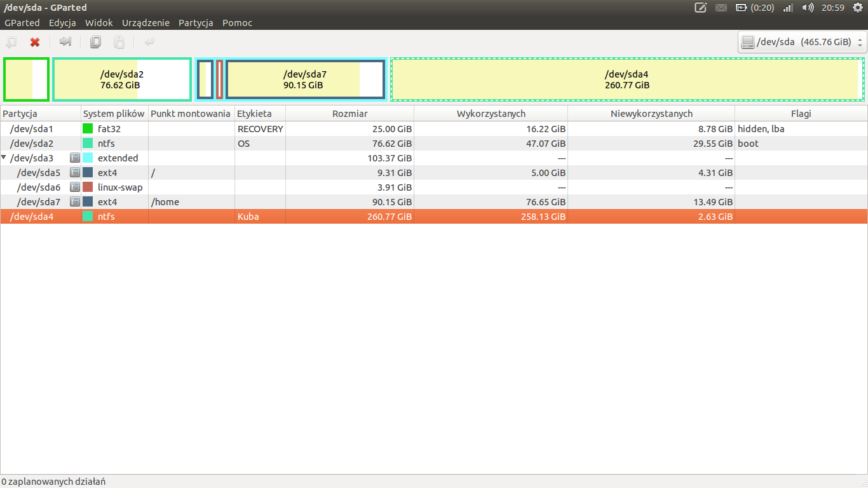Open the /dev/sda device dropdown
The width and height of the screenshot is (868, 488).
point(803,43)
